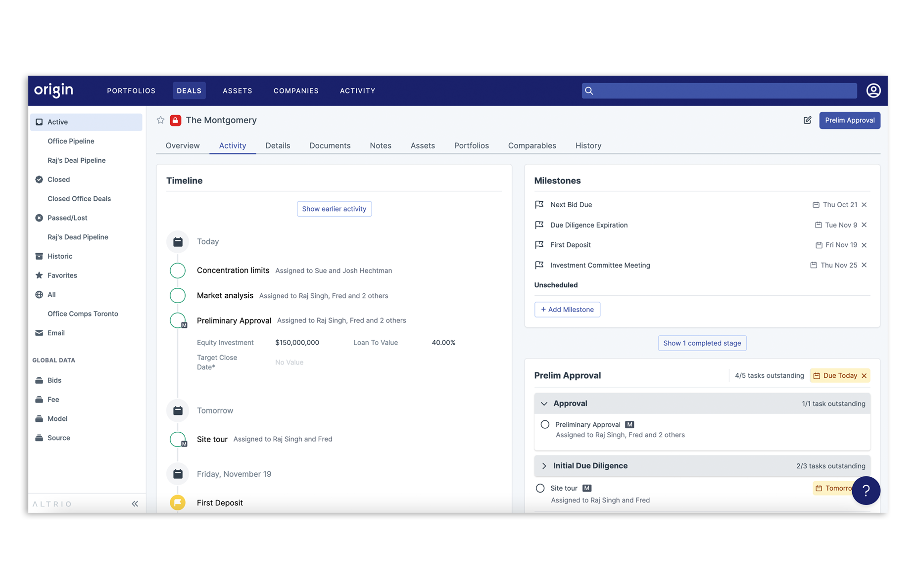Clear the Due Today deadline tag
The image size is (916, 588).
click(x=864, y=376)
